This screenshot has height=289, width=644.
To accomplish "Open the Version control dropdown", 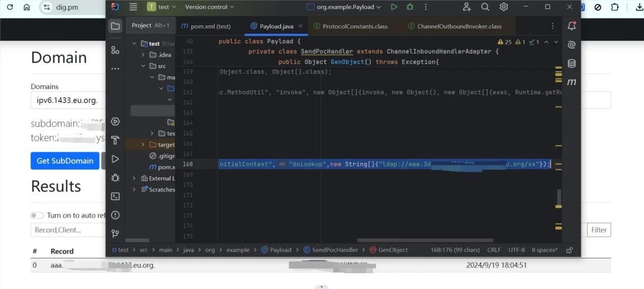I will click(x=209, y=7).
